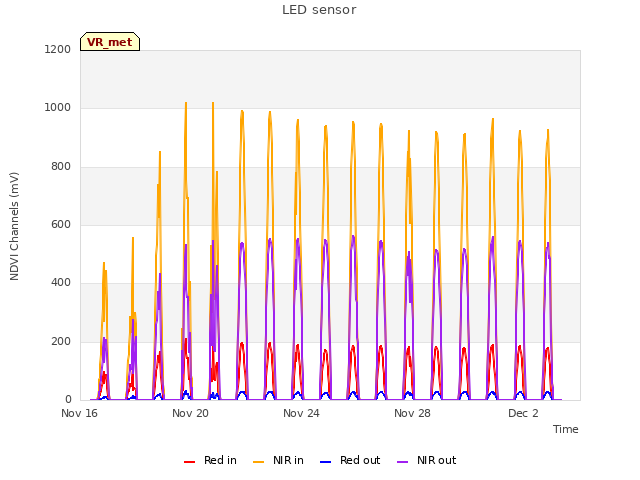Click the LED sensor chart title
The height and width of the screenshot is (480, 640).
pyautogui.click(x=319, y=10)
